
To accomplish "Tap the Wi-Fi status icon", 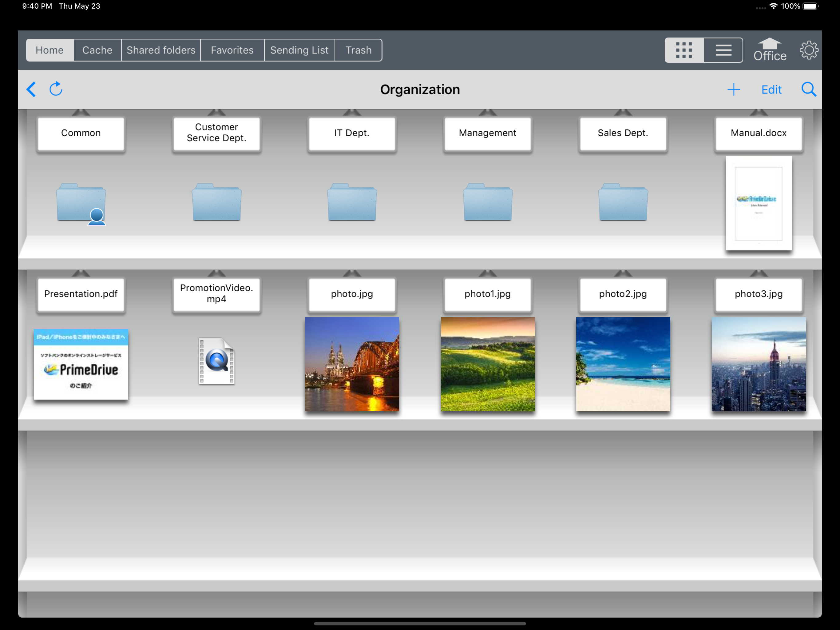I will pos(773,6).
